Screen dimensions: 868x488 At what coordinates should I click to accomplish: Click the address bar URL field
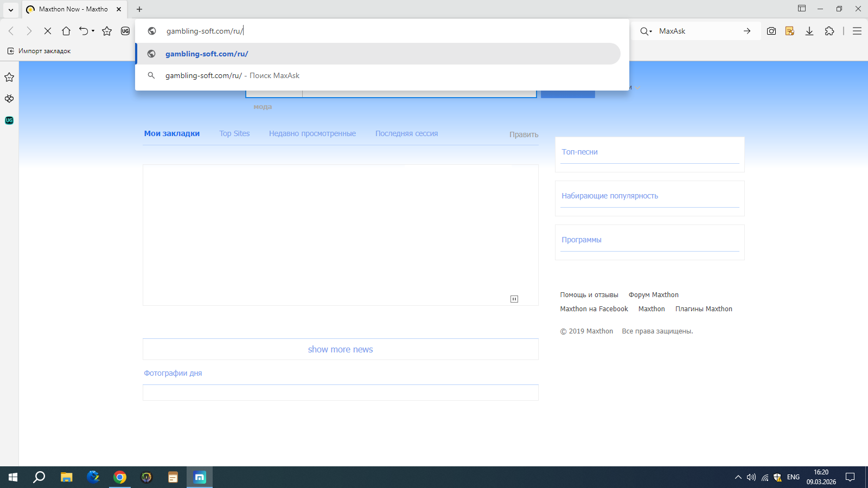382,31
